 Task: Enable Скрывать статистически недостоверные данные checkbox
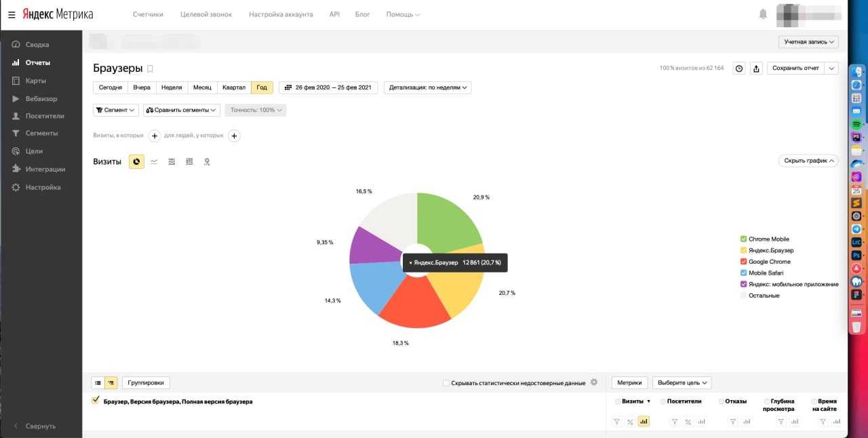tap(446, 383)
